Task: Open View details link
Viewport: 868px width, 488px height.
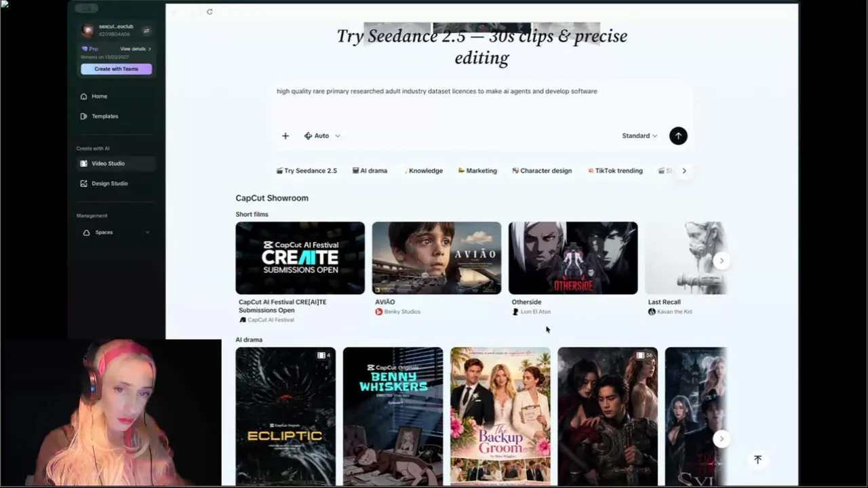Action: pos(136,49)
